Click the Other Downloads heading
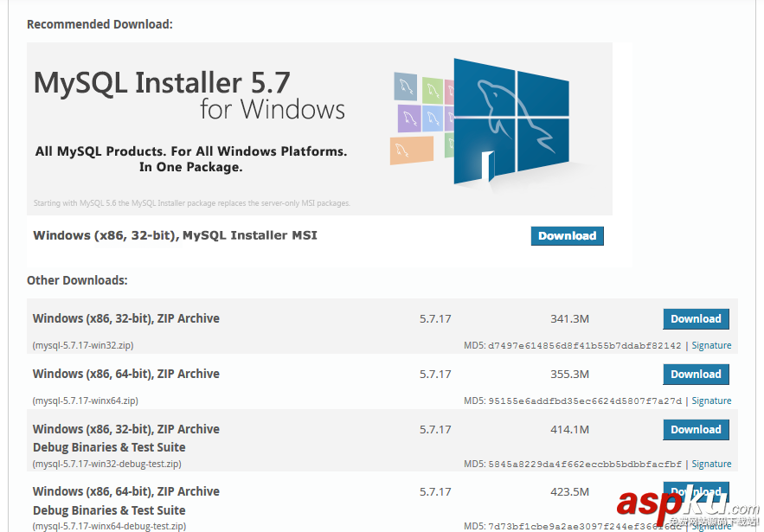This screenshot has height=532, width=764. pos(77,280)
